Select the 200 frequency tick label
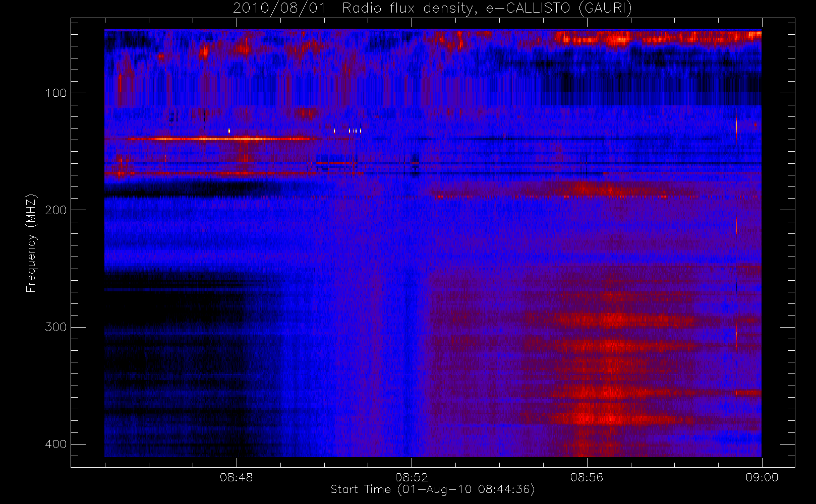 click(x=56, y=210)
